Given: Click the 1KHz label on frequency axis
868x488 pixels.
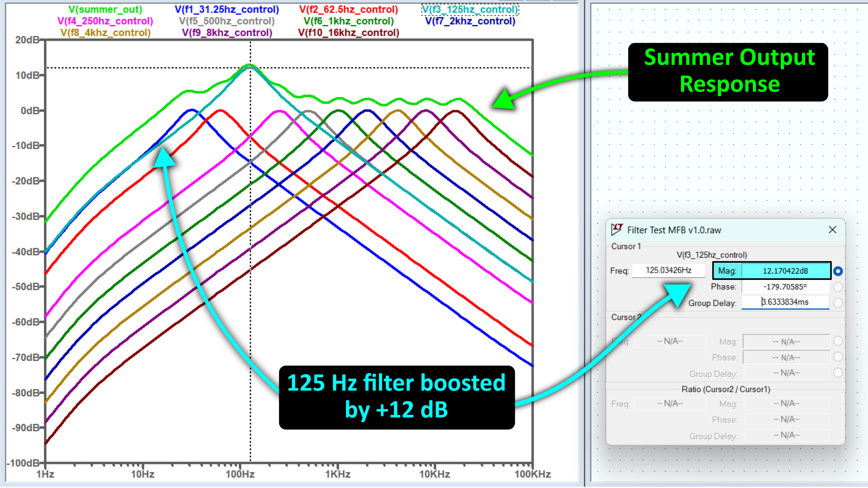Looking at the screenshot, I should (x=338, y=474).
